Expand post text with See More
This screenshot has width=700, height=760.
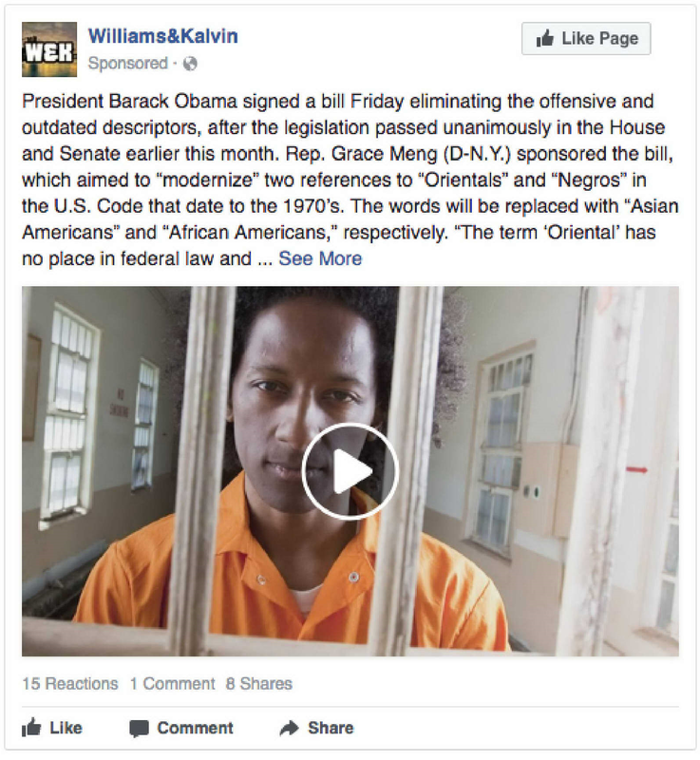pyautogui.click(x=320, y=258)
